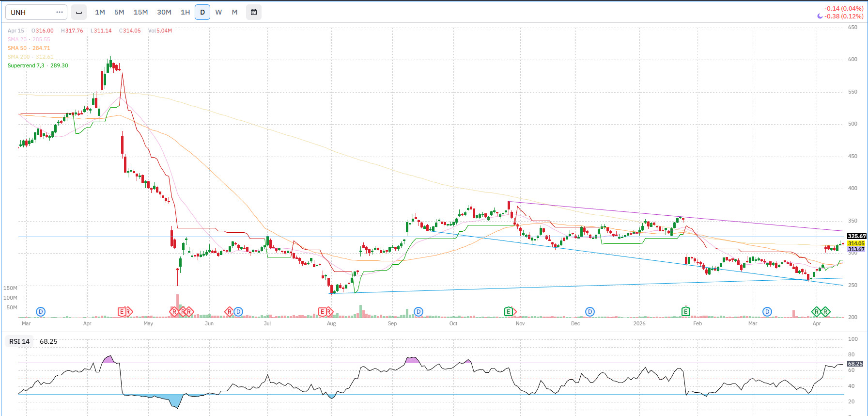Open the calendar date range picker
The image size is (868, 416).
pos(254,12)
